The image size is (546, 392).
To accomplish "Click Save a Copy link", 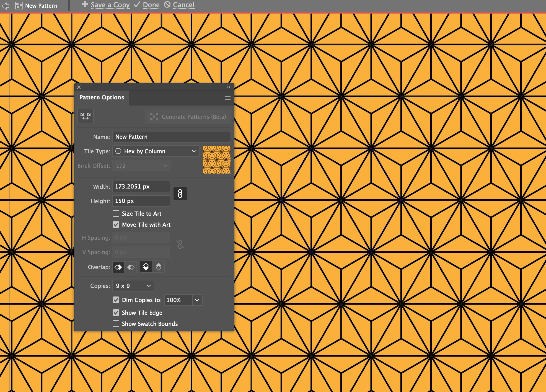I will tap(110, 5).
